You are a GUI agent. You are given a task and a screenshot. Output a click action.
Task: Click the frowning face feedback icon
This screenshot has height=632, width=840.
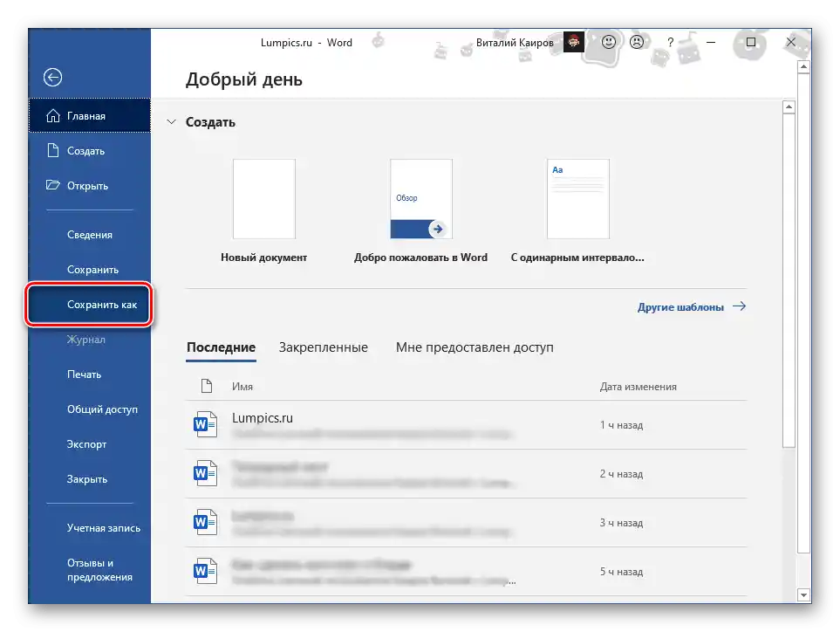(x=637, y=42)
